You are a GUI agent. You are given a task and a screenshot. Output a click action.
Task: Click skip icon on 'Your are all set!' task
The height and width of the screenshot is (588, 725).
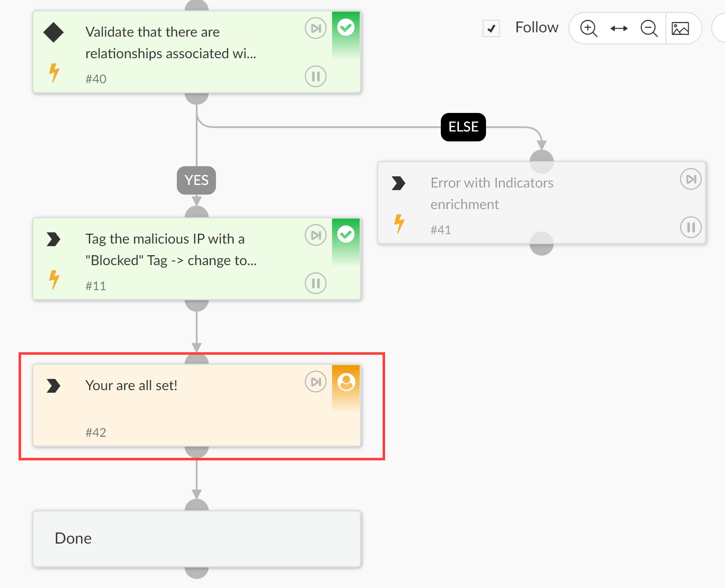click(316, 382)
